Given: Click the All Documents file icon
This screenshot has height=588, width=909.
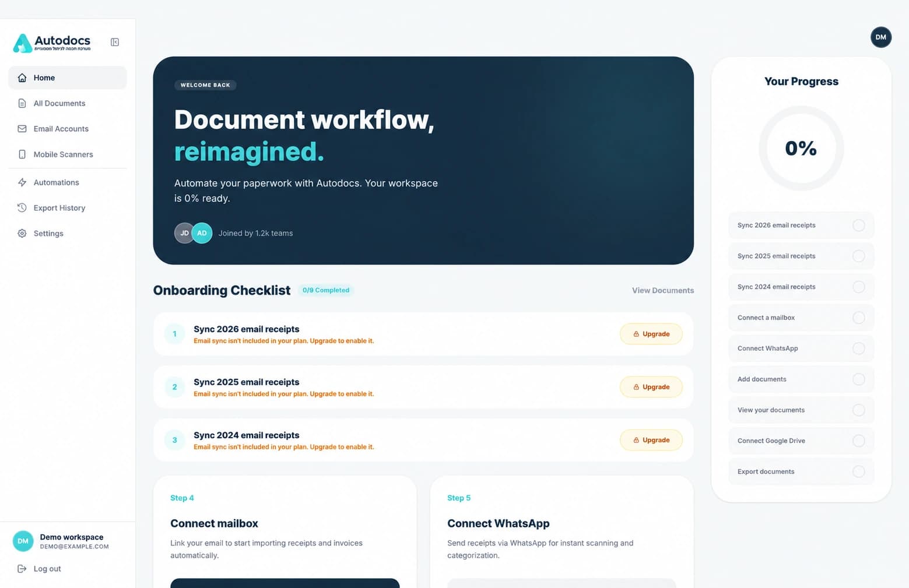Looking at the screenshot, I should click(x=22, y=103).
